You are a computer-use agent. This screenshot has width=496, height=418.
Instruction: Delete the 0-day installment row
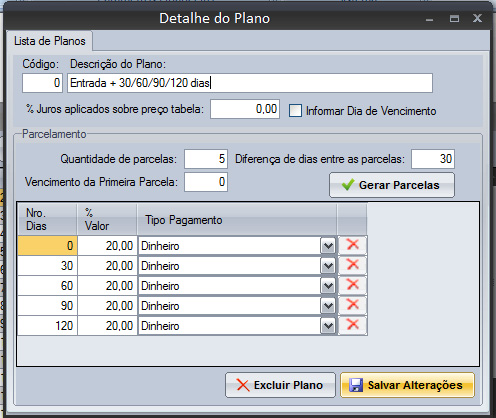point(352,245)
